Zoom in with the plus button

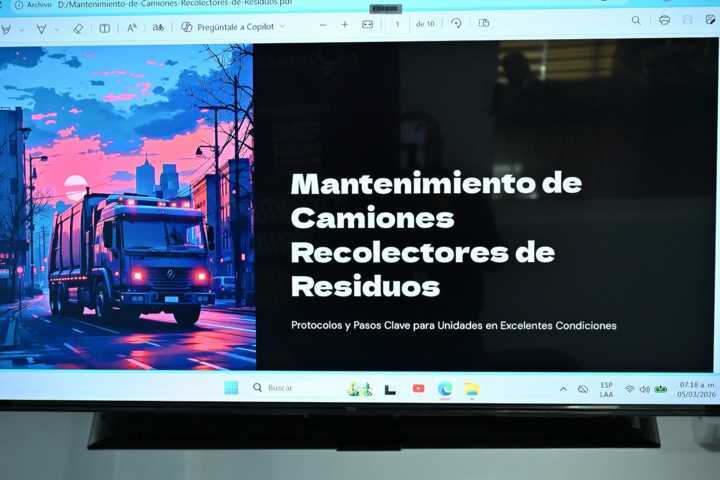345,24
